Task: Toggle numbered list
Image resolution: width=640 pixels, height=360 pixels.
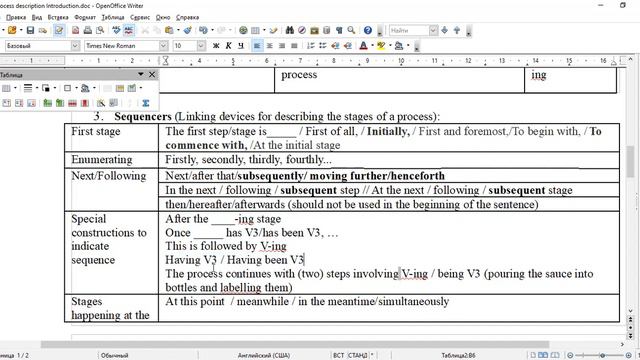Action: 311,46
